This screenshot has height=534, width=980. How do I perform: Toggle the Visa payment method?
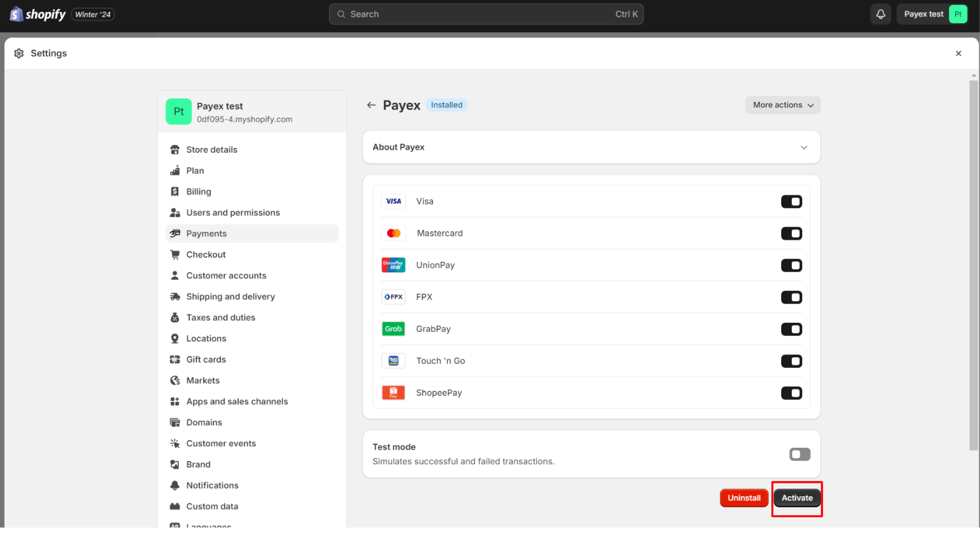click(x=791, y=202)
